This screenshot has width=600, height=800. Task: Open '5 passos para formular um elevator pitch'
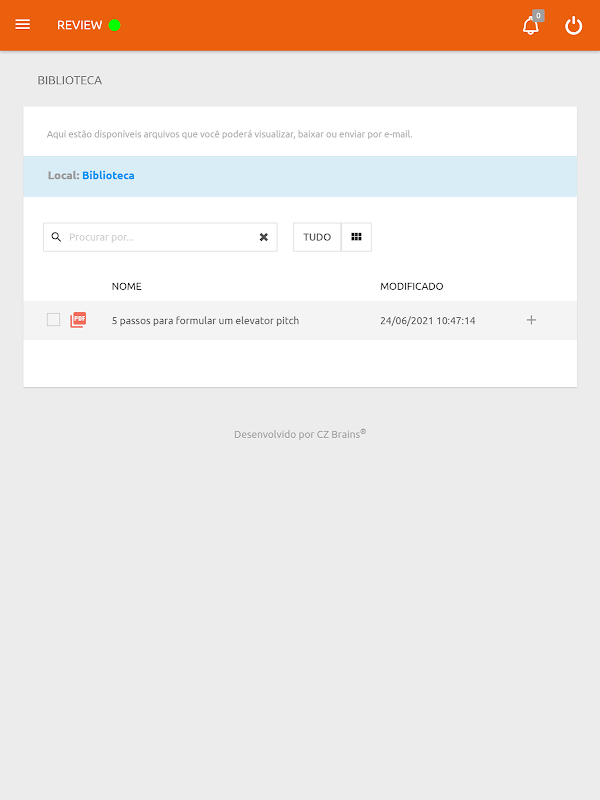205,320
